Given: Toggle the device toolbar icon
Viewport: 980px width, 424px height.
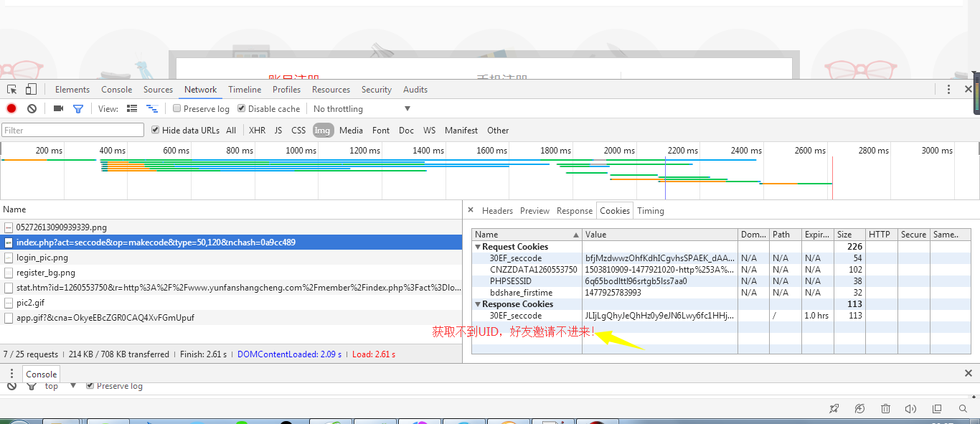Looking at the screenshot, I should [x=31, y=90].
